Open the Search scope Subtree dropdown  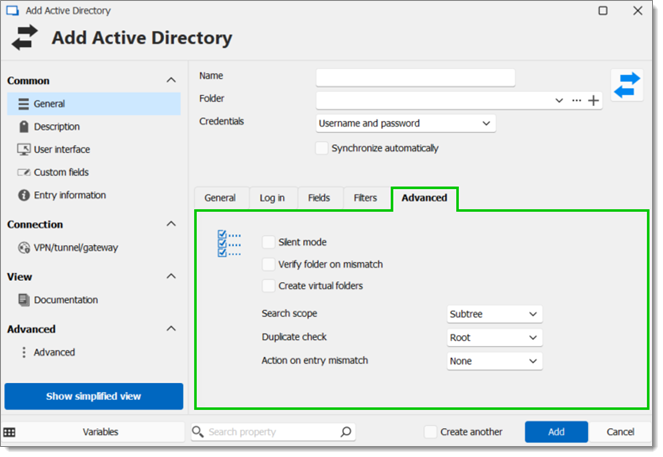[494, 314]
